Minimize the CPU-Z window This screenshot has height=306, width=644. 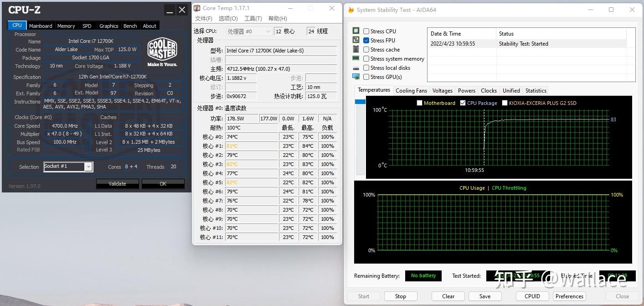tap(170, 10)
